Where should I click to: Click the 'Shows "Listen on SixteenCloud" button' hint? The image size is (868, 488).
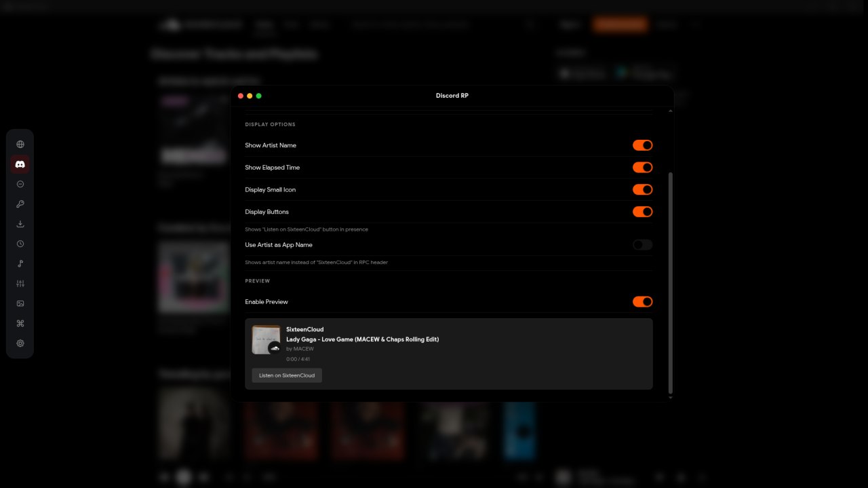tap(307, 229)
